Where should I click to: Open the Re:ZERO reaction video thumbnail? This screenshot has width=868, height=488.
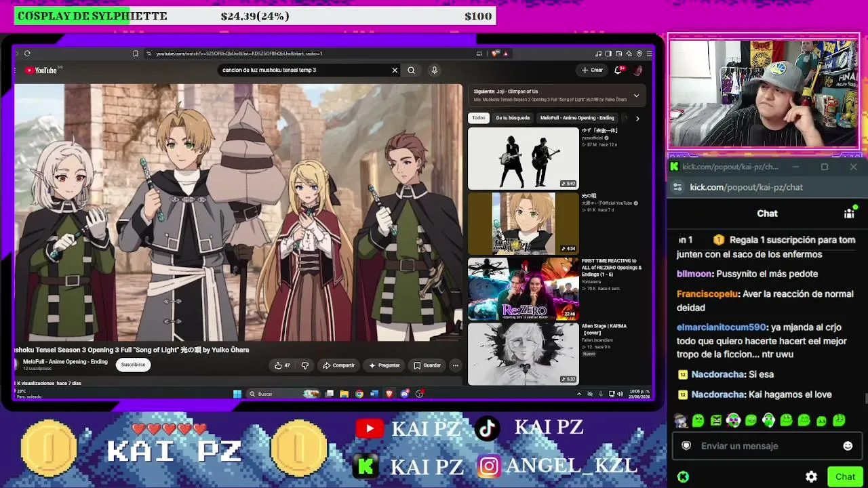click(524, 289)
